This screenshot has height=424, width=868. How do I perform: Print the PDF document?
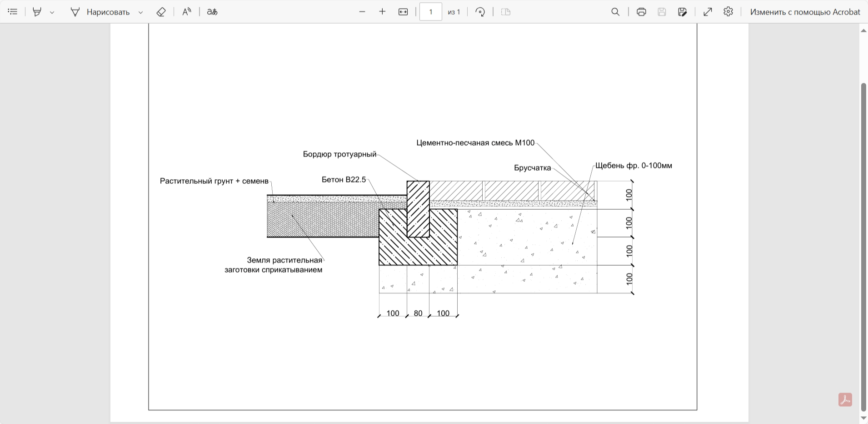641,12
